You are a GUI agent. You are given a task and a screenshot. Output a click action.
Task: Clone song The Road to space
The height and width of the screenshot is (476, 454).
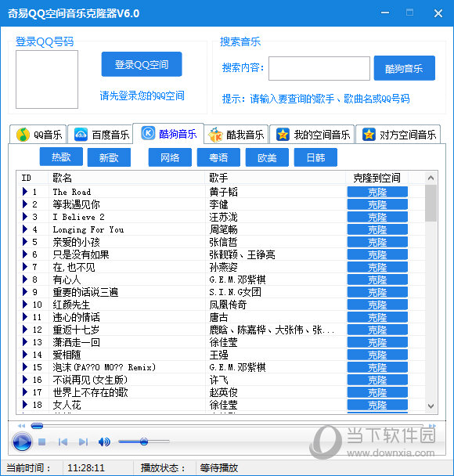click(x=377, y=192)
